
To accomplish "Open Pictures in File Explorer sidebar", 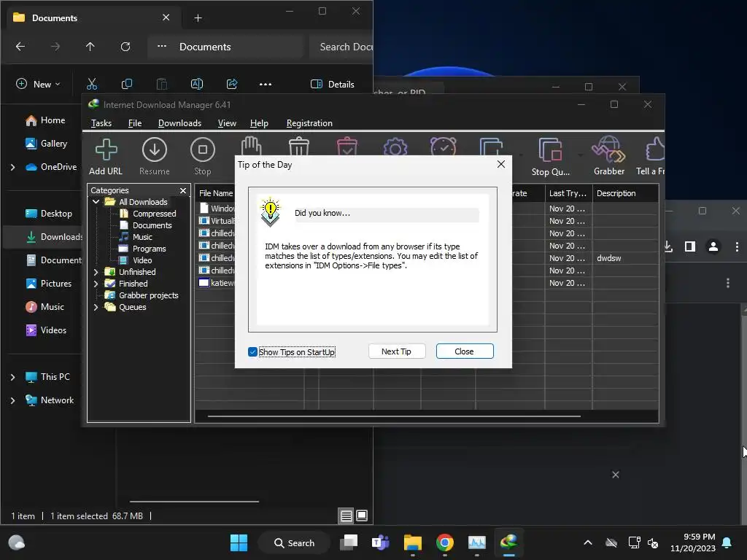I will click(55, 284).
